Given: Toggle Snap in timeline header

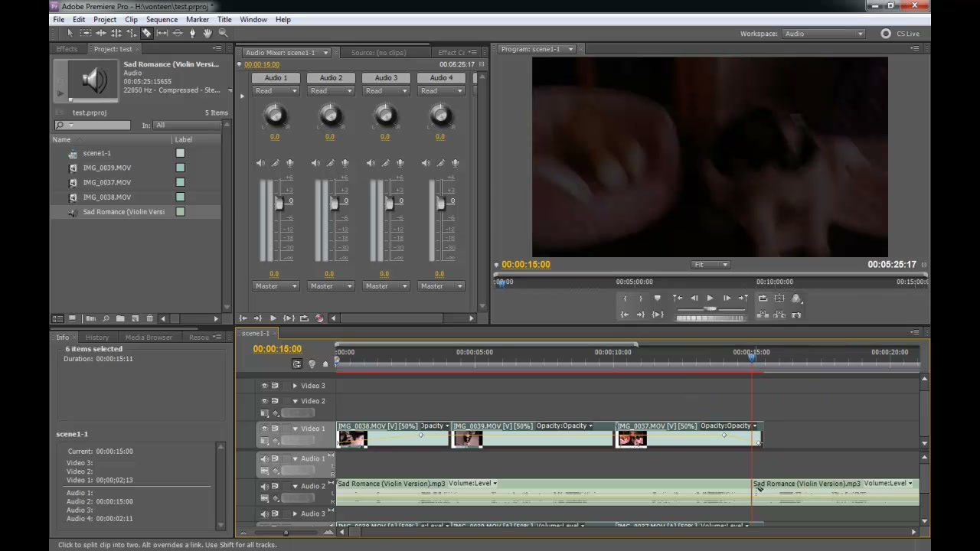Looking at the screenshot, I should 297,364.
